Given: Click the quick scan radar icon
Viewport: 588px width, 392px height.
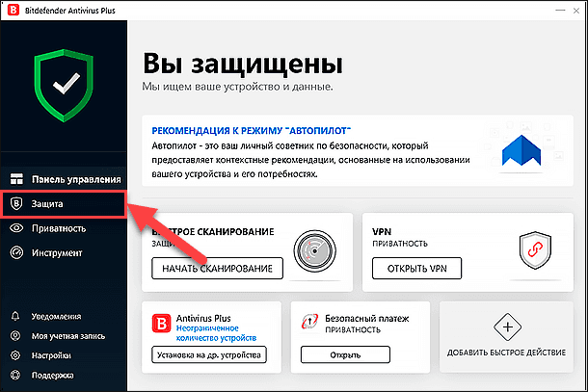Looking at the screenshot, I should pyautogui.click(x=314, y=250).
